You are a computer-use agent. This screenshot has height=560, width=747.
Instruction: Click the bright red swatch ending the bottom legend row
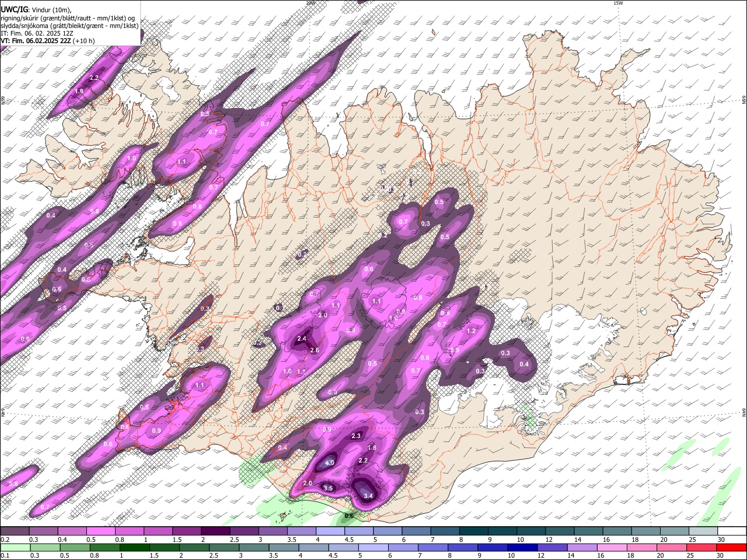pos(731,547)
